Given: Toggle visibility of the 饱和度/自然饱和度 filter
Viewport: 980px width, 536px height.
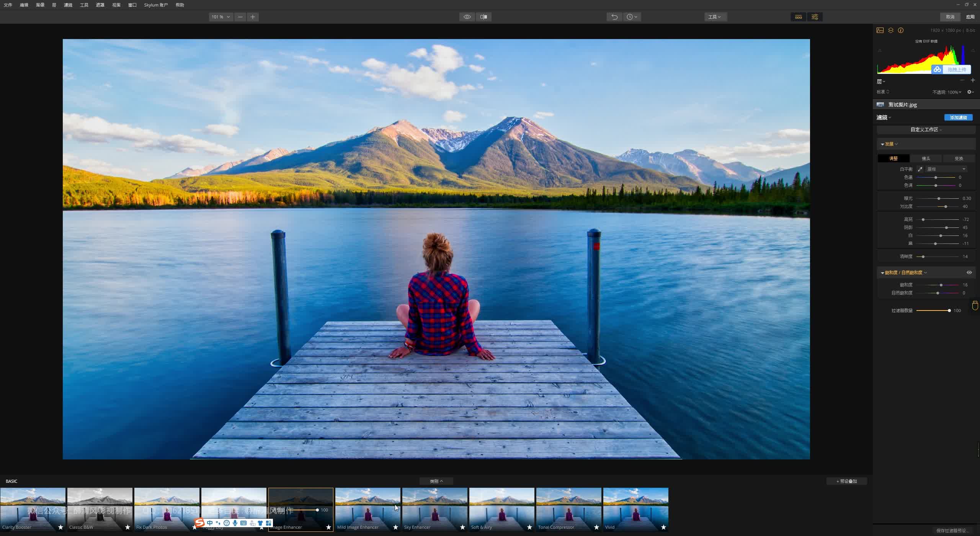Looking at the screenshot, I should (x=969, y=272).
